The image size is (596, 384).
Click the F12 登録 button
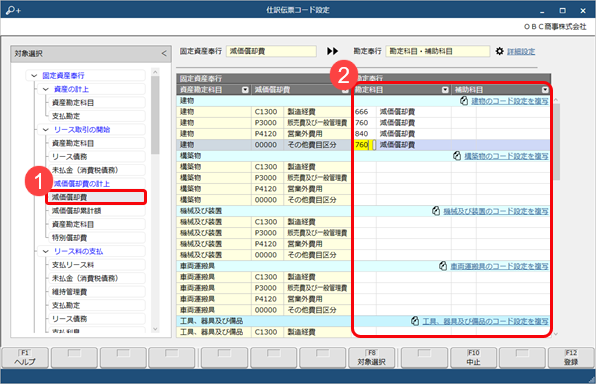571,358
